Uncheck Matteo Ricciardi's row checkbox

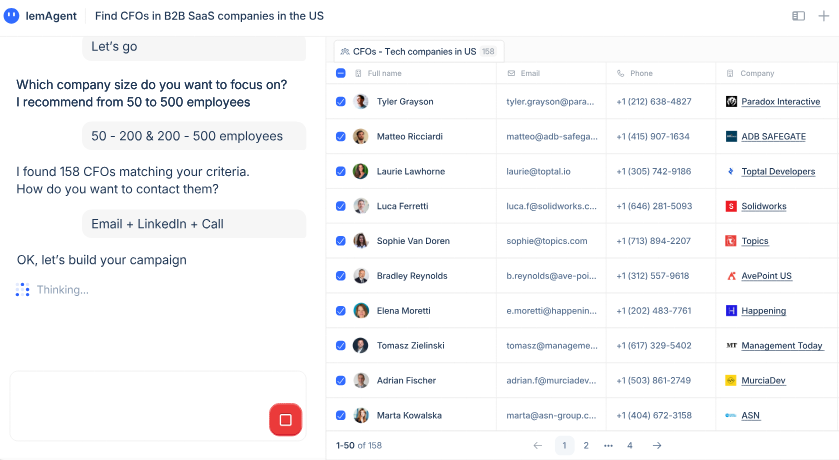[x=341, y=136]
